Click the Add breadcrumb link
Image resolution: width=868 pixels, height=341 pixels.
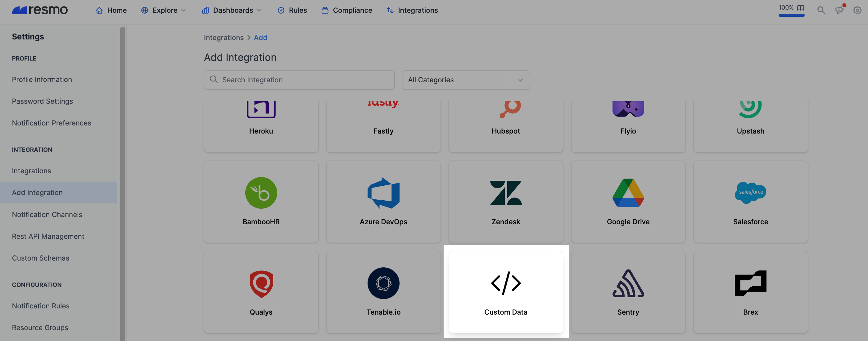click(x=260, y=37)
